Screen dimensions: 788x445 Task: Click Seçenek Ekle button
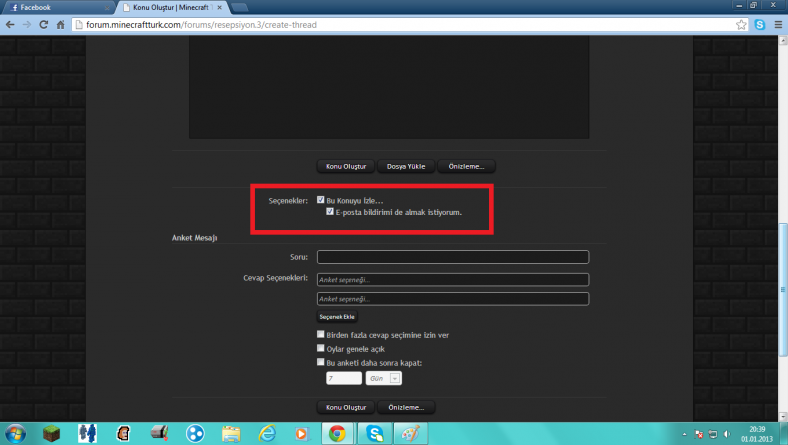337,317
